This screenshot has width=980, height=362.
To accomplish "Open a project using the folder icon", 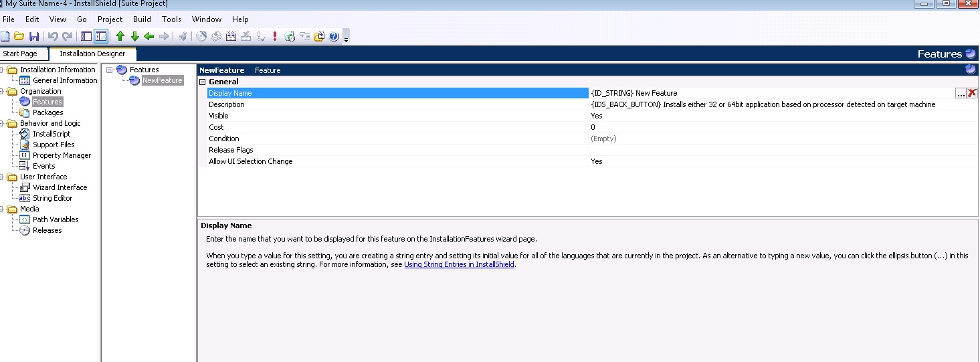I will pyautogui.click(x=19, y=36).
